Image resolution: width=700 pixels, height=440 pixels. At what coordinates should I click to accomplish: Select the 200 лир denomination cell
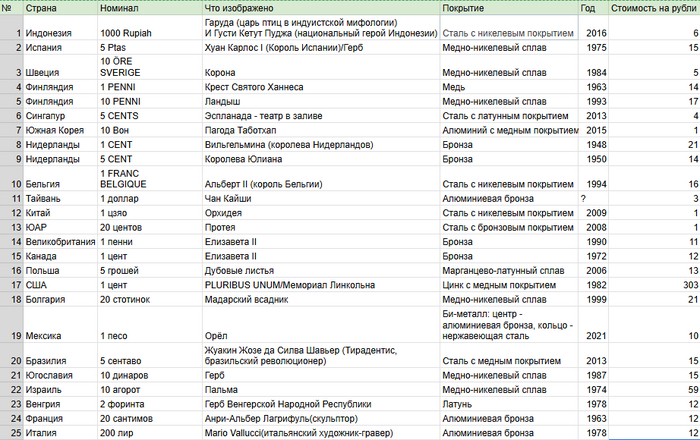(150, 433)
